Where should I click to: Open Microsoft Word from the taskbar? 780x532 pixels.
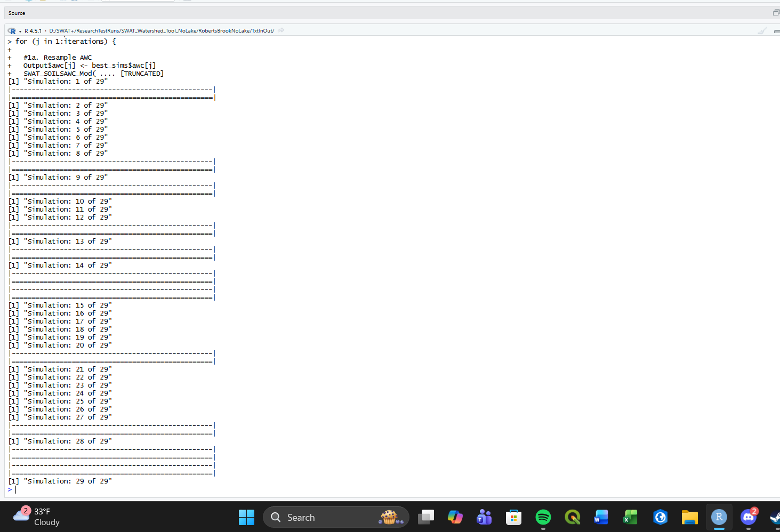pyautogui.click(x=601, y=517)
